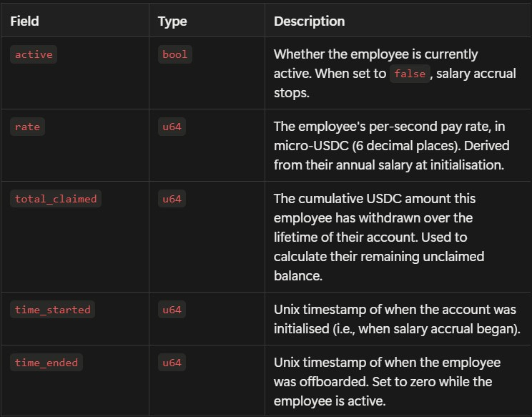Click the cumulative USDC amount description
The width and height of the screenshot is (532, 417).
tap(374, 198)
